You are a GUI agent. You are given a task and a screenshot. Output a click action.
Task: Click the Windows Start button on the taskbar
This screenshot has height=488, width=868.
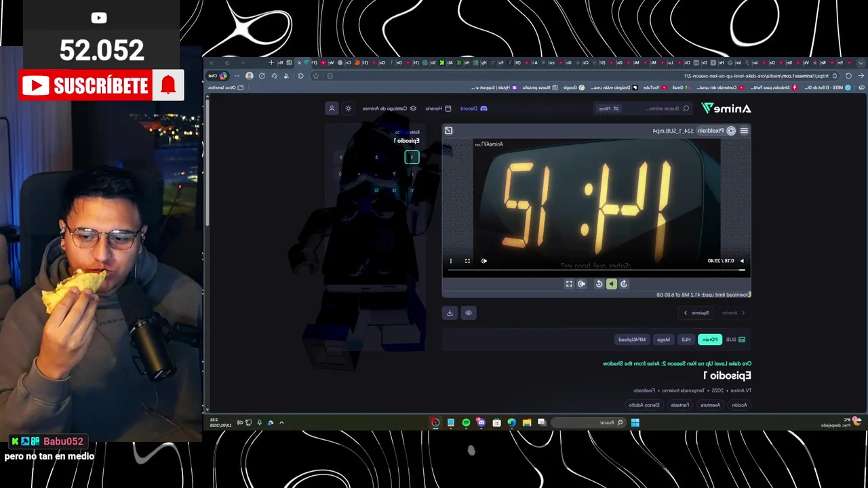pos(635,423)
